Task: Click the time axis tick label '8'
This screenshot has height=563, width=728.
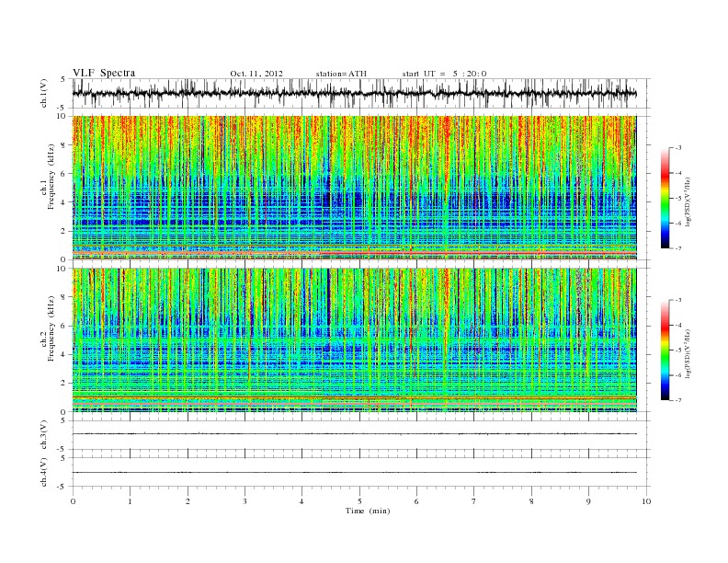Action: point(531,501)
